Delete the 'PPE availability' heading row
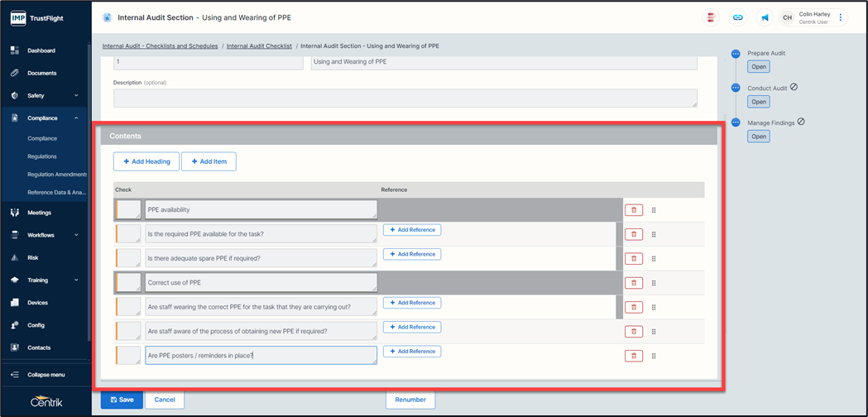 pyautogui.click(x=634, y=210)
